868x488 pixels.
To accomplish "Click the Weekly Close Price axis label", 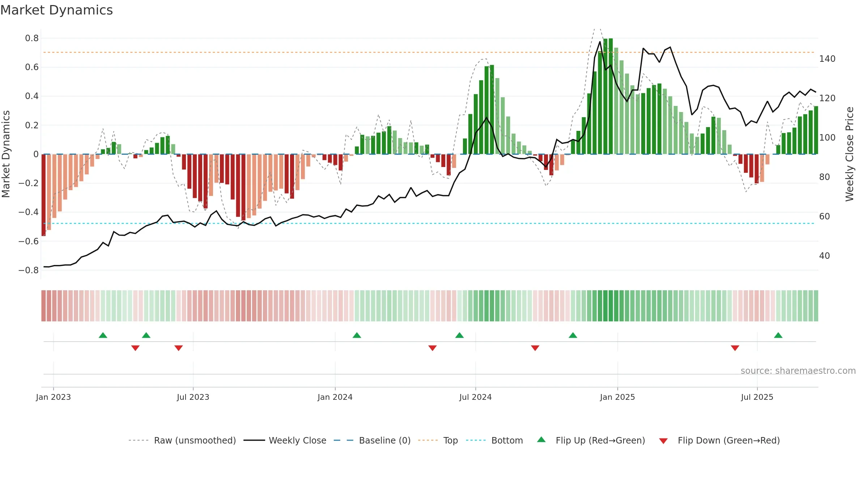I will 850,154.
